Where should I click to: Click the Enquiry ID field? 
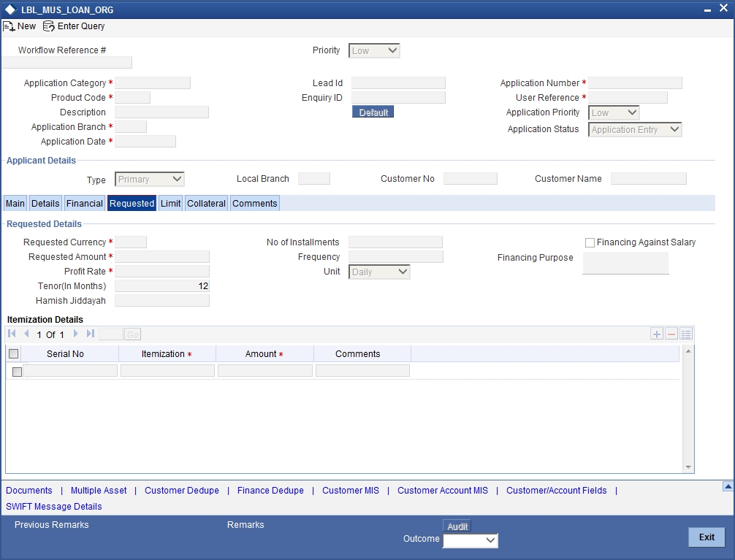point(398,98)
